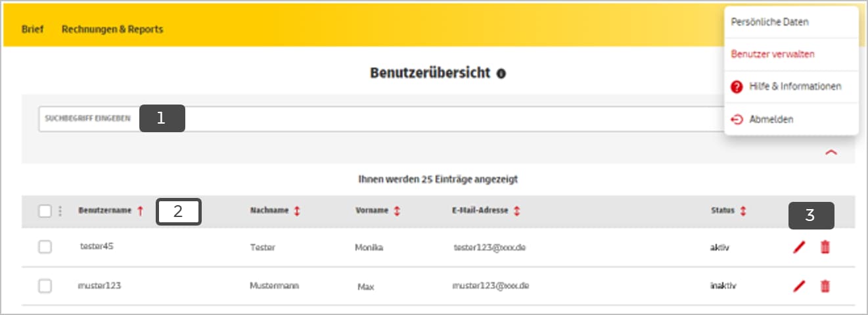Image resolution: width=868 pixels, height=315 pixels.
Task: Click pencil edit icon for tester45
Action: click(799, 248)
